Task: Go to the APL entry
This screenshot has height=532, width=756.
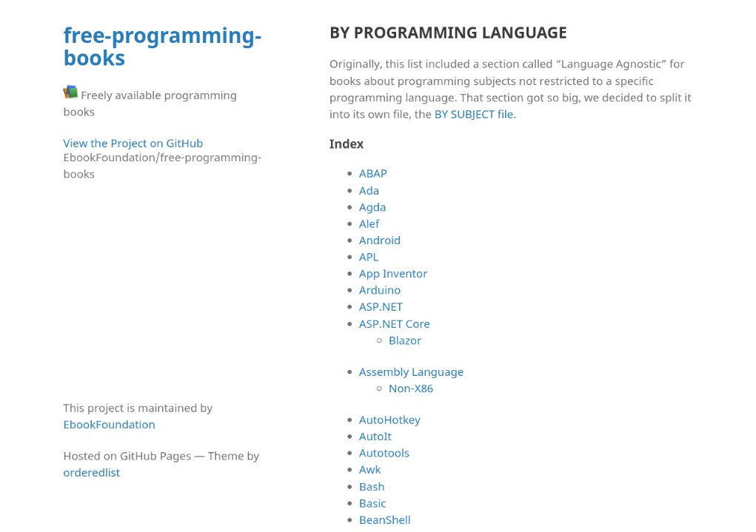Action: (368, 257)
